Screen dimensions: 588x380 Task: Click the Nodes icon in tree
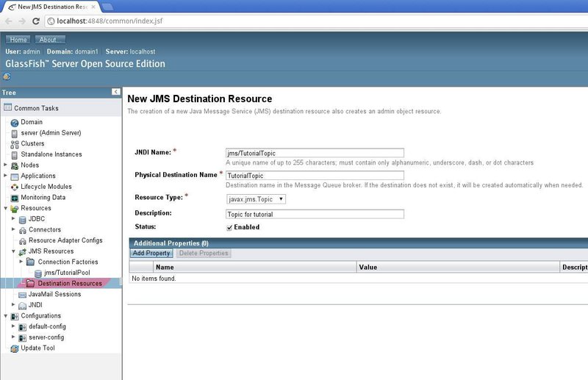[x=15, y=166]
